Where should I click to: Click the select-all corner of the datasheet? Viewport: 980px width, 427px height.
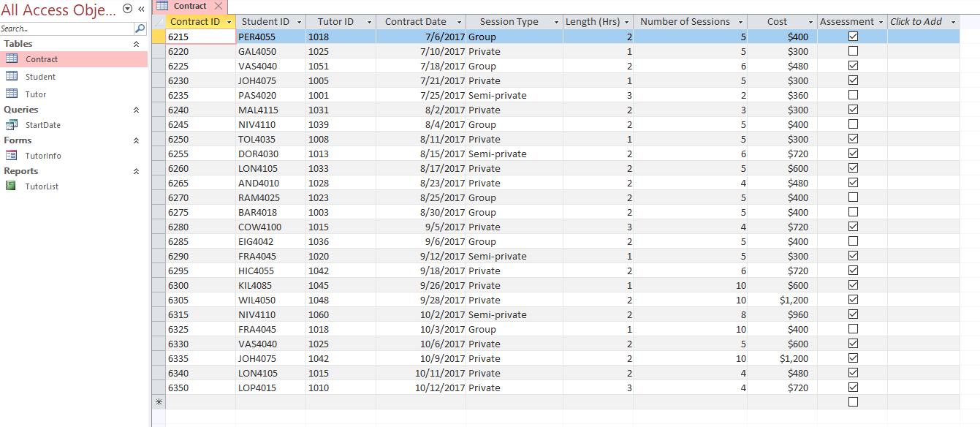(159, 22)
